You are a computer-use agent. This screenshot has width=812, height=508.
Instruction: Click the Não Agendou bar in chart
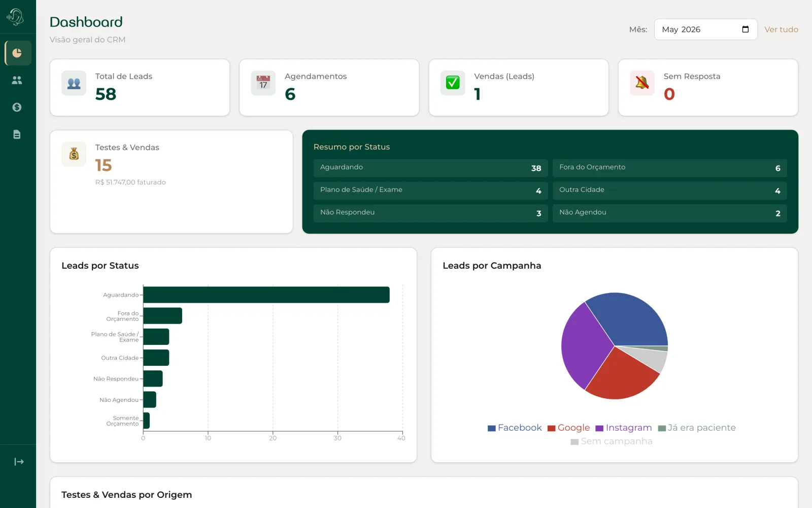click(150, 400)
